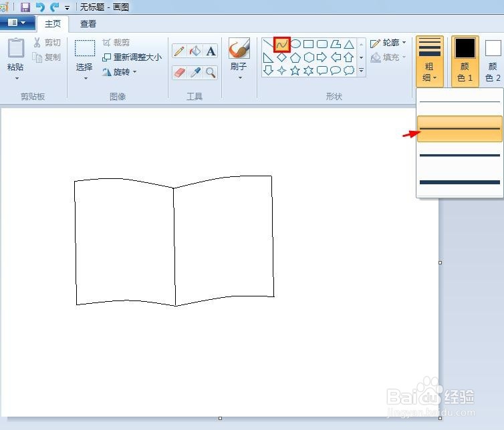
Task: Expand the 选择 dropdown arrow
Action: point(86,78)
